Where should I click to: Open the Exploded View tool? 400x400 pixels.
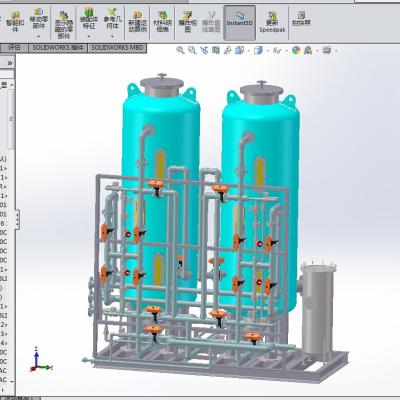click(x=188, y=22)
